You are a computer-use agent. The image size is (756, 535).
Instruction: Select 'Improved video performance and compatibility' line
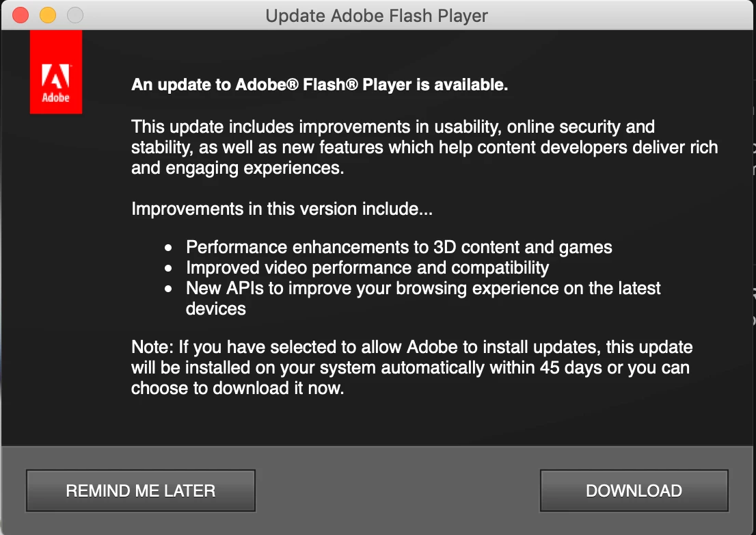(368, 267)
